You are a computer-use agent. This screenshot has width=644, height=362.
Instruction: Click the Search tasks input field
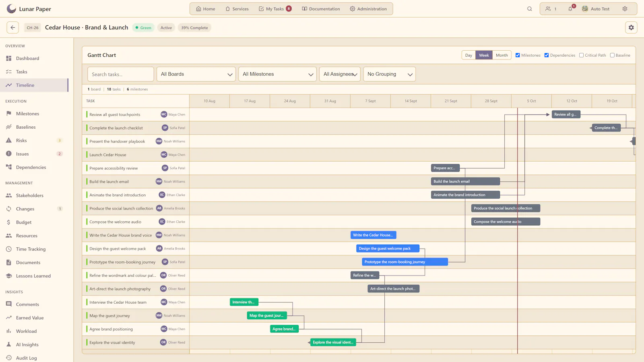pos(121,74)
